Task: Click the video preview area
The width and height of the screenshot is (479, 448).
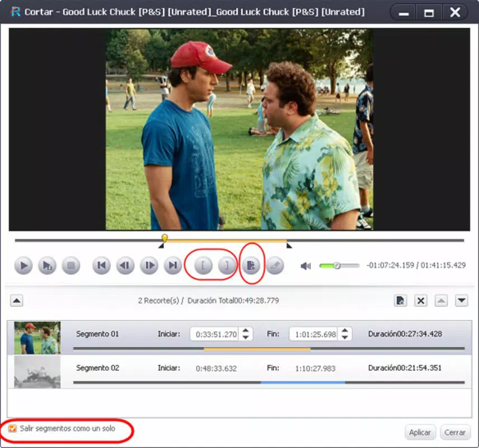Action: click(x=239, y=129)
